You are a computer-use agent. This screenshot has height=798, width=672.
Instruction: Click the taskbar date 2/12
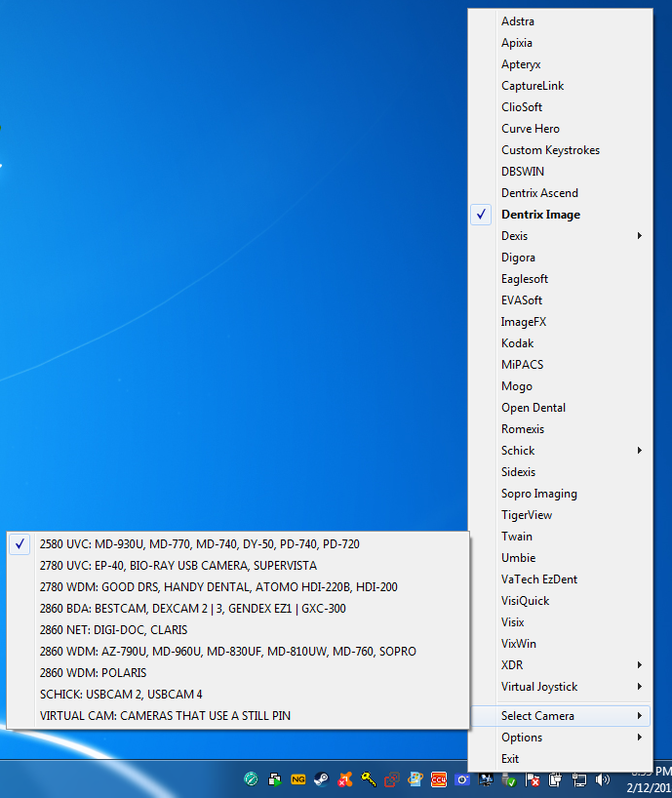(649, 788)
